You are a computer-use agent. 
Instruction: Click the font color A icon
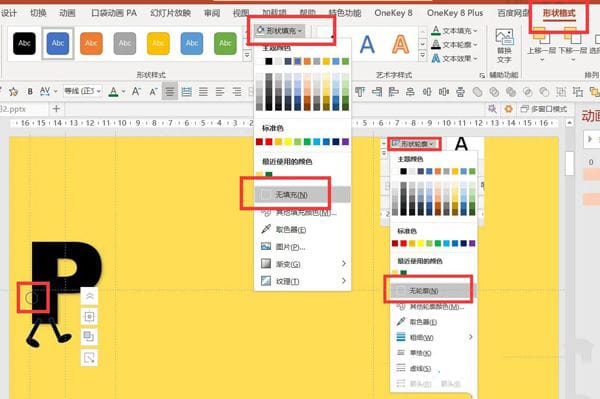coord(113,91)
